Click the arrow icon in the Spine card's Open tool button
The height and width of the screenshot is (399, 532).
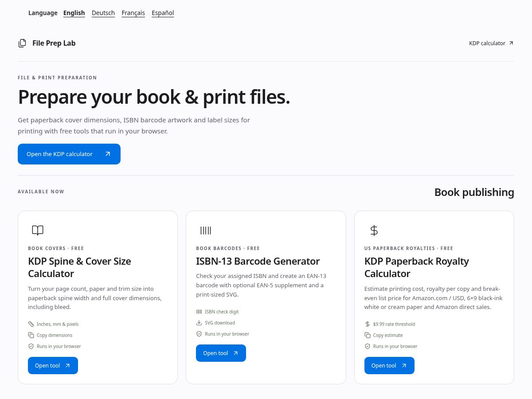pyautogui.click(x=67, y=366)
